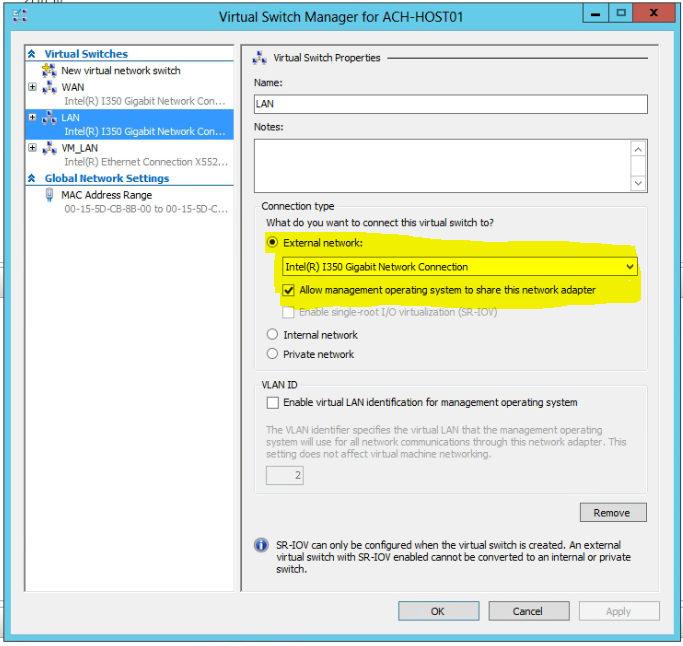Viewport: 683px width, 646px height.
Task: Select the WAN virtual switch
Action: 73,87
